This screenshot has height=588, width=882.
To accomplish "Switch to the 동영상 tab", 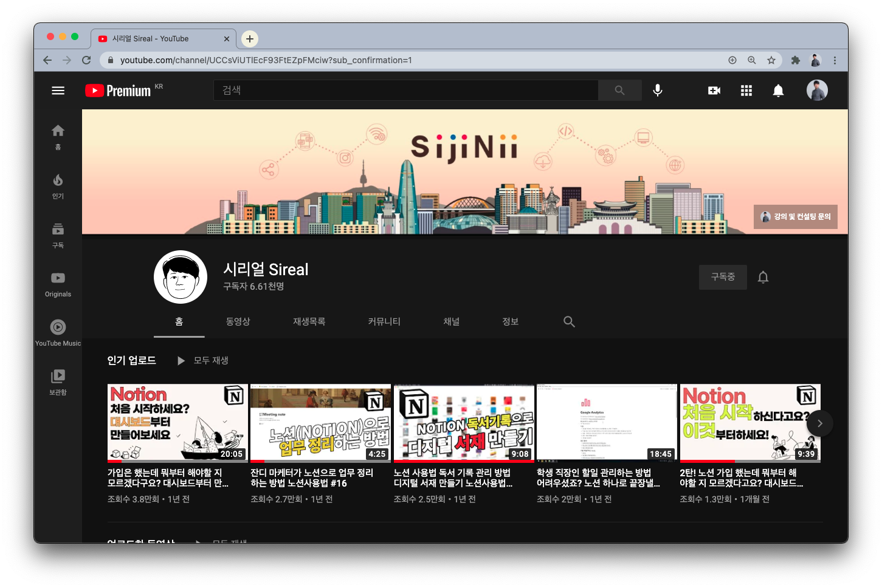I will pos(238,322).
